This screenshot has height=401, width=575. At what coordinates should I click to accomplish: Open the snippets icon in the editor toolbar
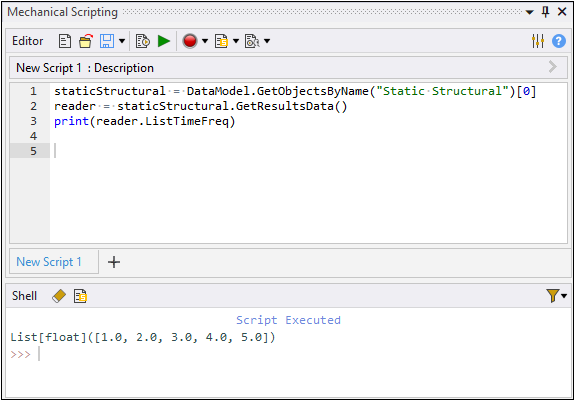(221, 41)
